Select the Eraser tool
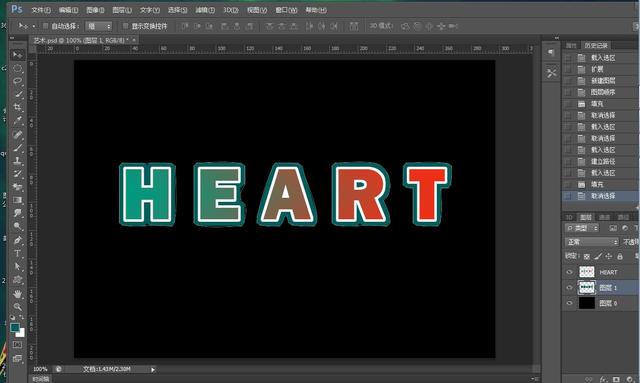 pyautogui.click(x=17, y=187)
